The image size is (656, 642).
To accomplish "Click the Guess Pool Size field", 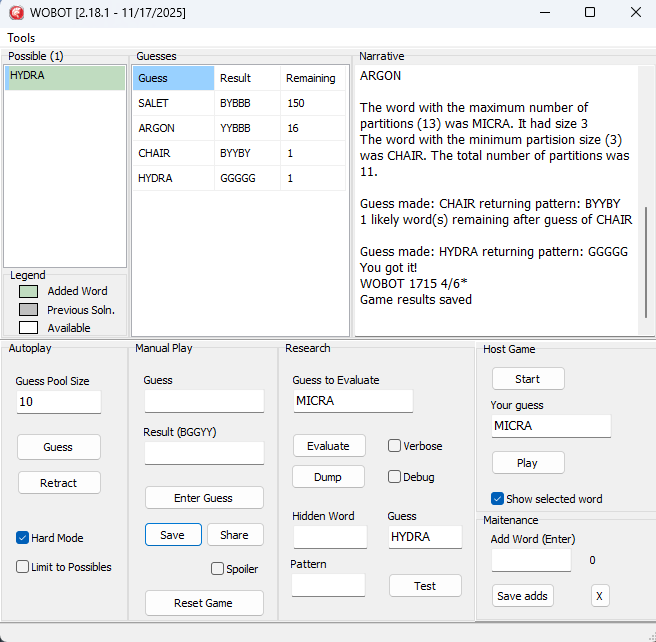I will tap(58, 402).
